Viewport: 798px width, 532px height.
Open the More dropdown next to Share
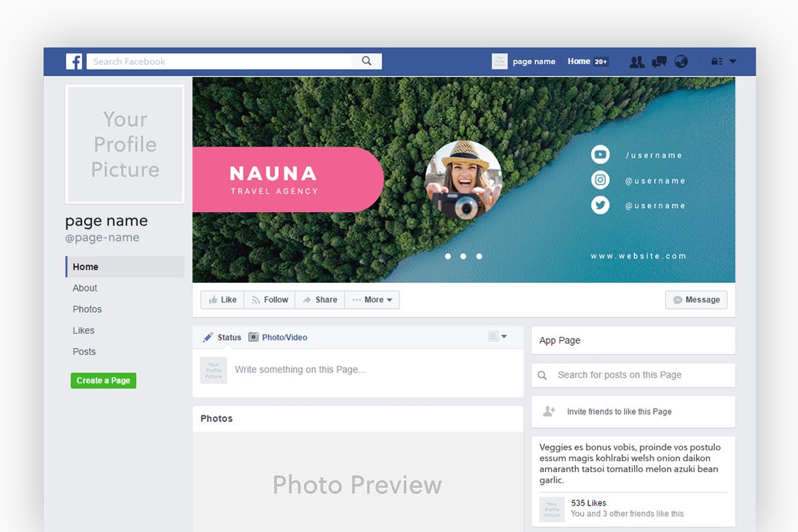coord(372,299)
